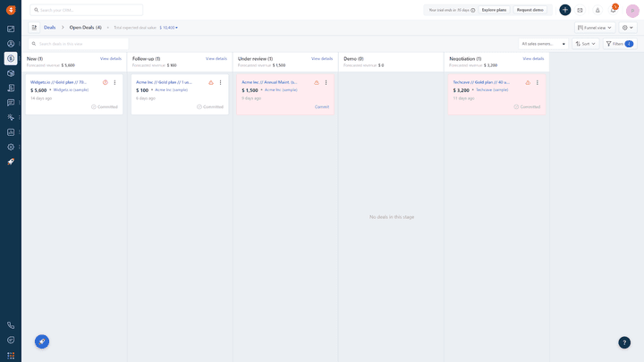Click the Explore plans button
The image size is (644, 362).
[494, 10]
